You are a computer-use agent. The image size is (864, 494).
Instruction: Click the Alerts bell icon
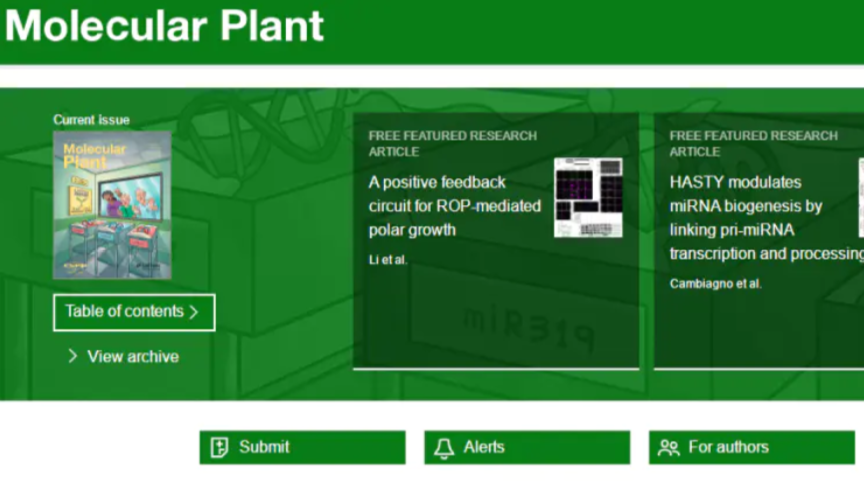(x=444, y=448)
